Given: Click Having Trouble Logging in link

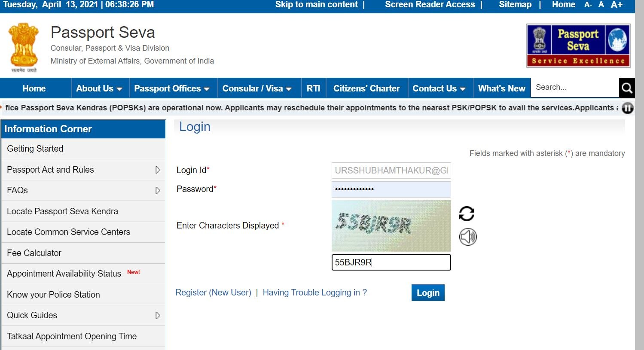Looking at the screenshot, I should 314,292.
